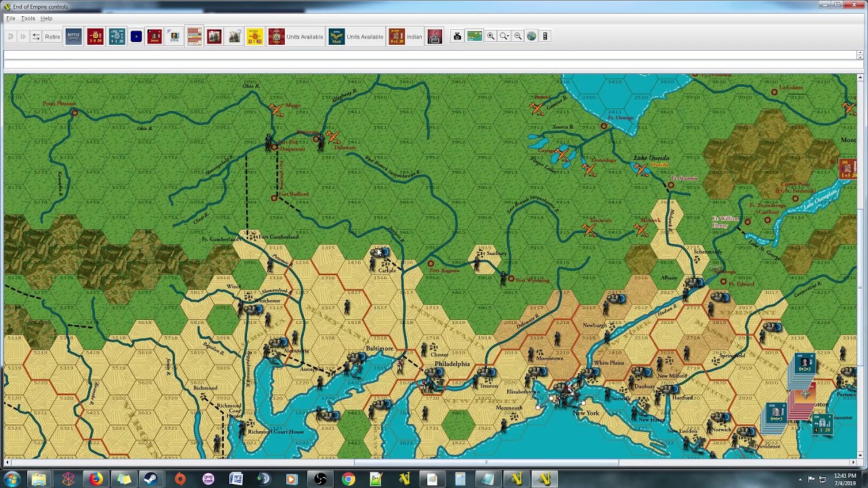Viewport: 868px width, 488px height.
Task: Select the soldier unit at Fort Pitt
Action: [270, 143]
